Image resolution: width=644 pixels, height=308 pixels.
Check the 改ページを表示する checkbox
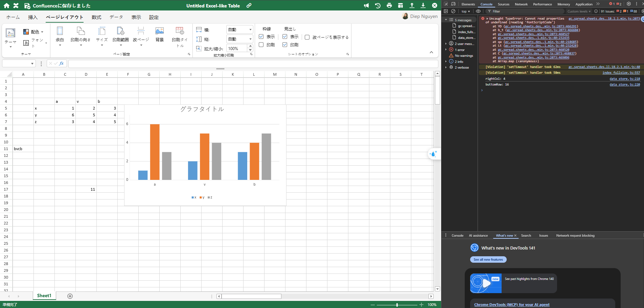point(307,37)
